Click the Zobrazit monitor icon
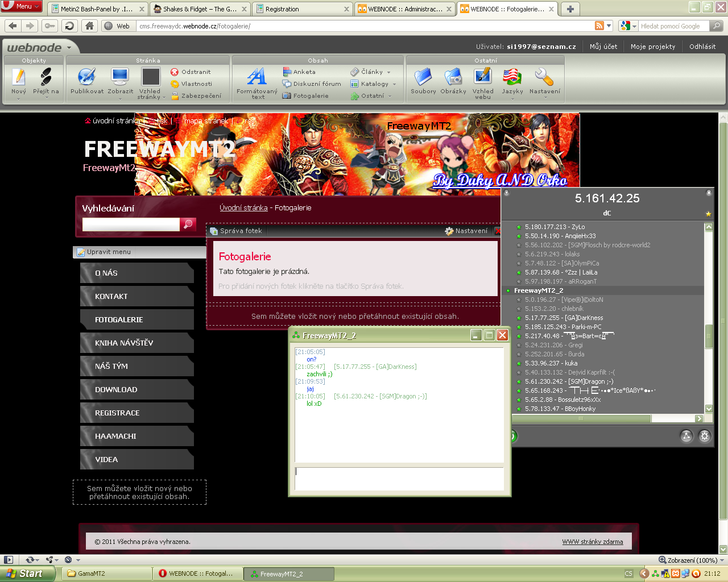The width and height of the screenshot is (728, 582). (120, 77)
